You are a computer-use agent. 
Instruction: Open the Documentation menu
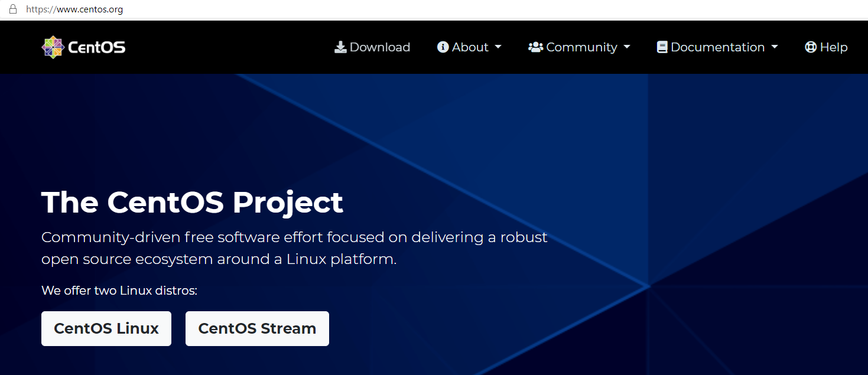pyautogui.click(x=717, y=47)
